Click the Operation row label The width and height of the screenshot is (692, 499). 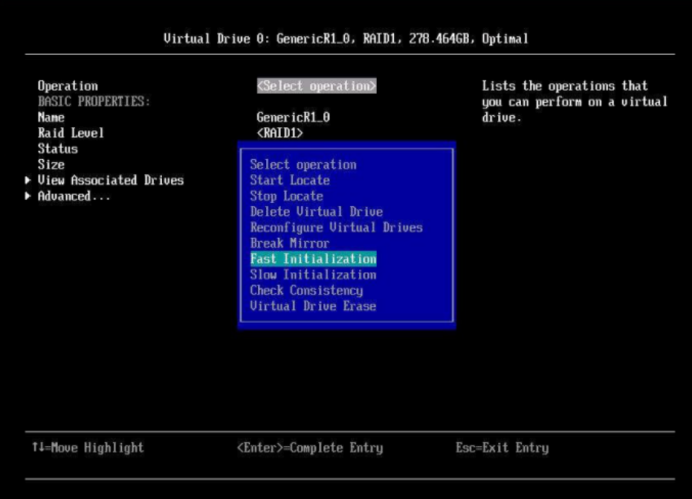point(67,86)
